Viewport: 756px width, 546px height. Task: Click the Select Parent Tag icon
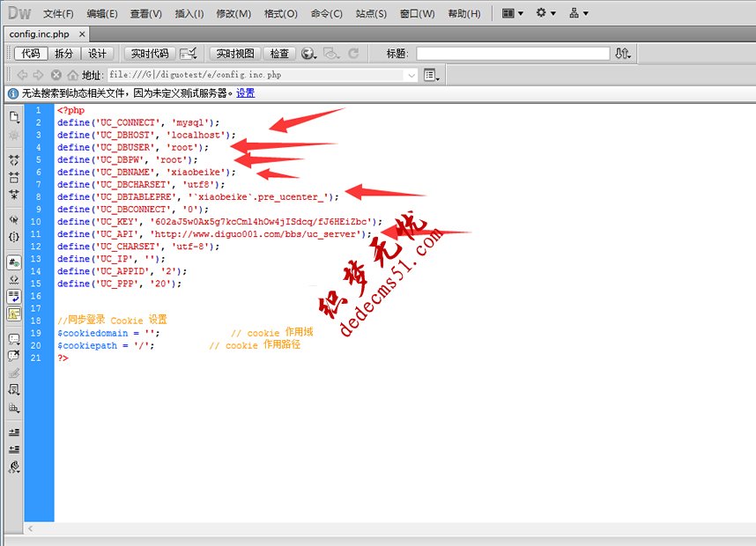(13, 221)
